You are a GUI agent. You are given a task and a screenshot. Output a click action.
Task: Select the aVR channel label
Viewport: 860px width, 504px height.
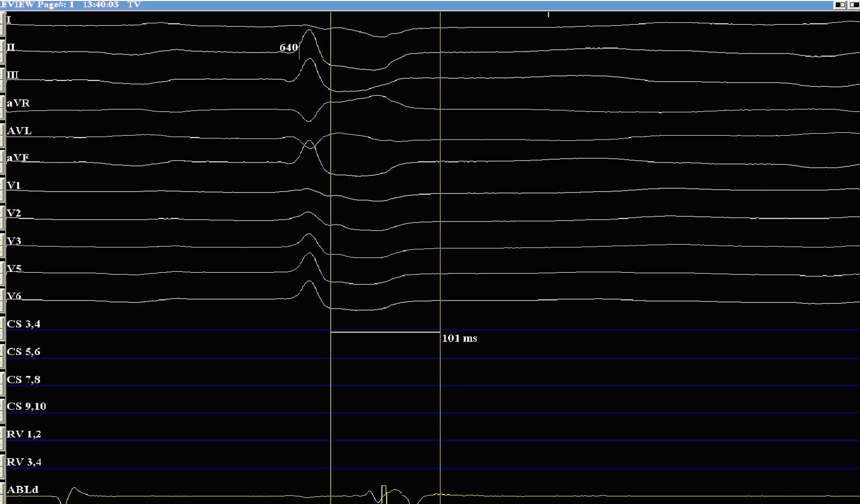(18, 103)
